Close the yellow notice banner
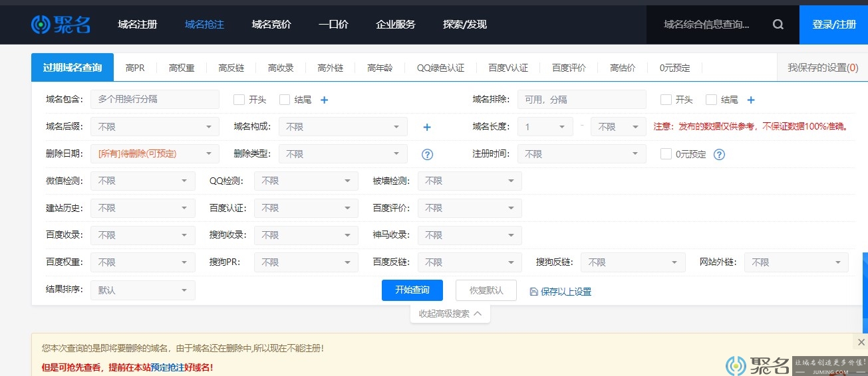868x376 pixels. [x=861, y=342]
